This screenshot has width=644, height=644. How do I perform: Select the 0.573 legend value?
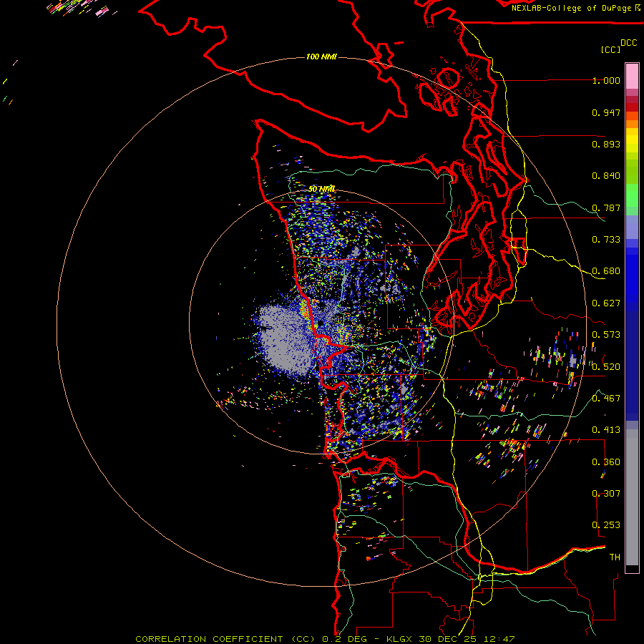tap(606, 335)
